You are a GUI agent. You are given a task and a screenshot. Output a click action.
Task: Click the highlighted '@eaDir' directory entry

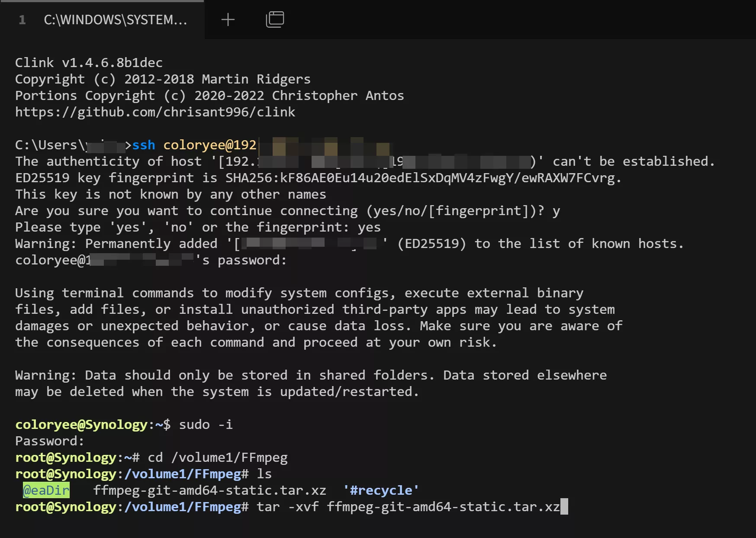pyautogui.click(x=46, y=490)
